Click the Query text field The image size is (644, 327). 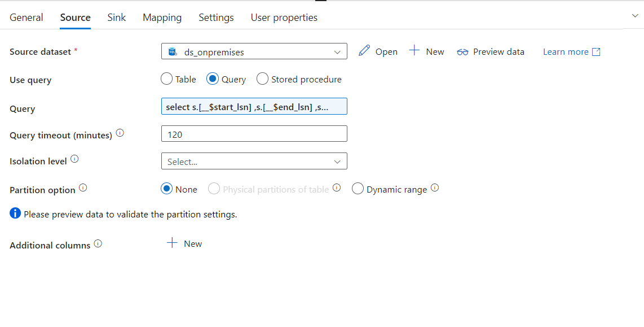254,107
